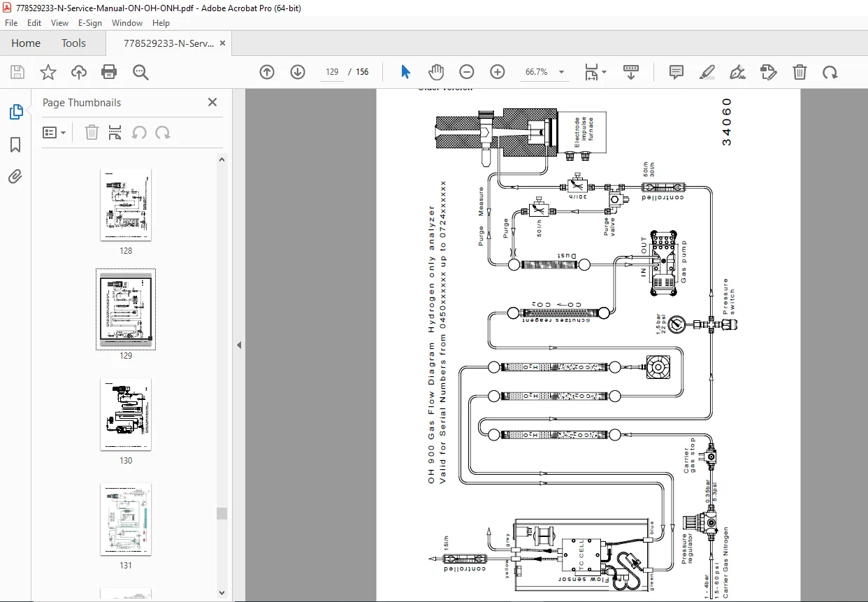Open the Help menu
This screenshot has width=868, height=602.
tap(161, 23)
